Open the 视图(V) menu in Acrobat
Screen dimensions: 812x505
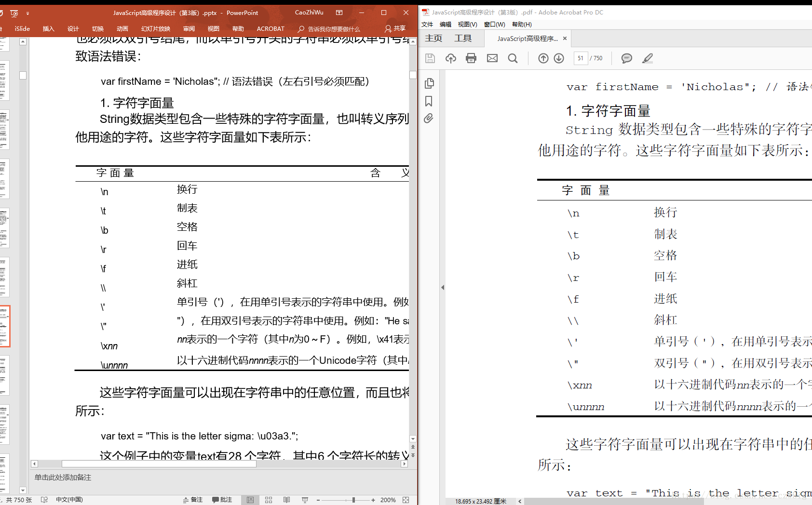click(x=468, y=25)
